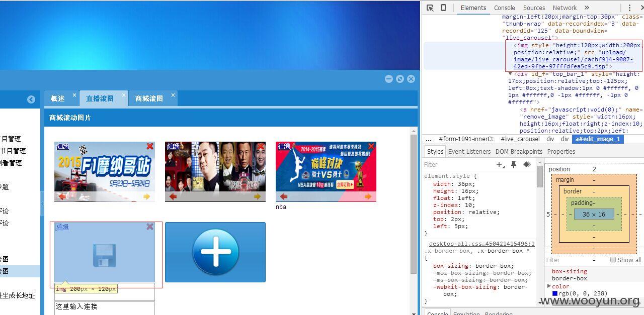This screenshot has width=644, height=315.
Task: Delete the F1 Monaco banner
Action: click(x=150, y=146)
